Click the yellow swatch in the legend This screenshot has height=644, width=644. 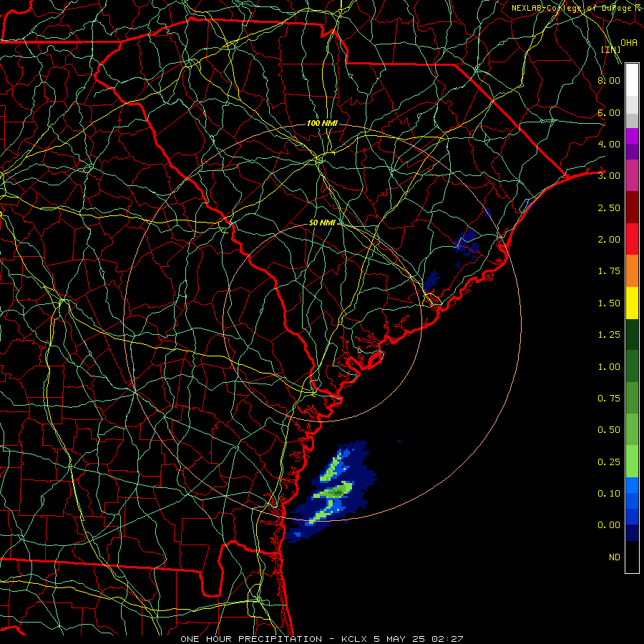click(632, 303)
